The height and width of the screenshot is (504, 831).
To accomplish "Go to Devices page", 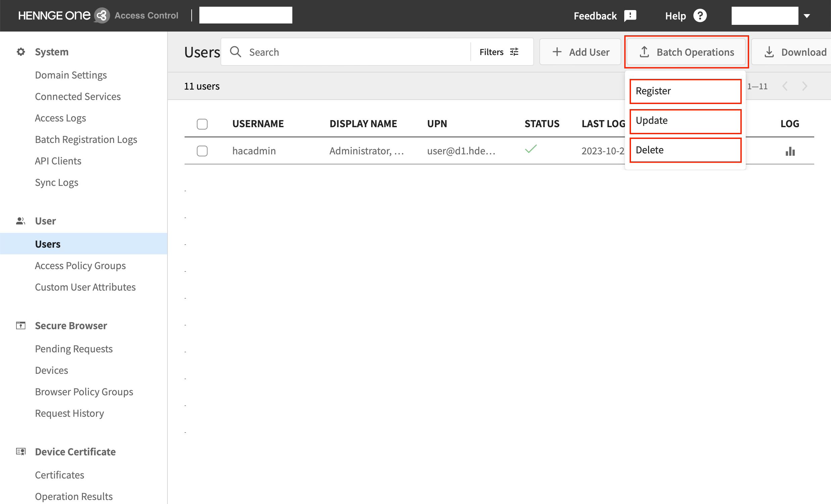I will click(52, 370).
